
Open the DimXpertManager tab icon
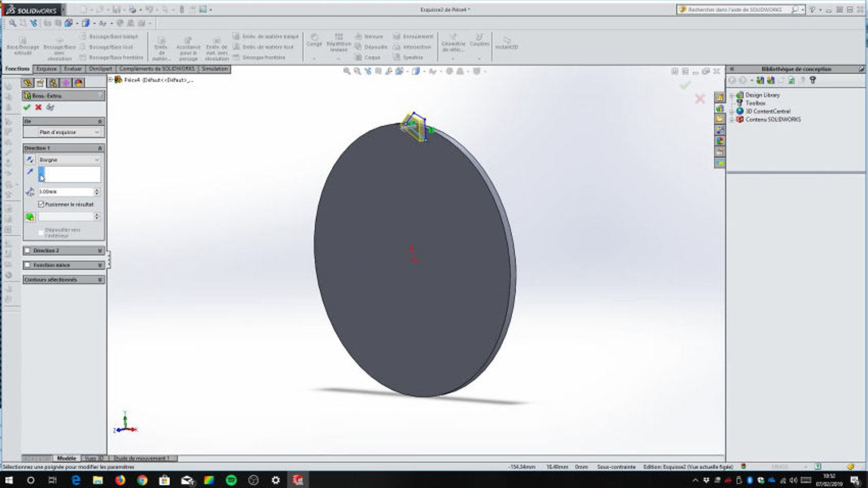pos(66,83)
